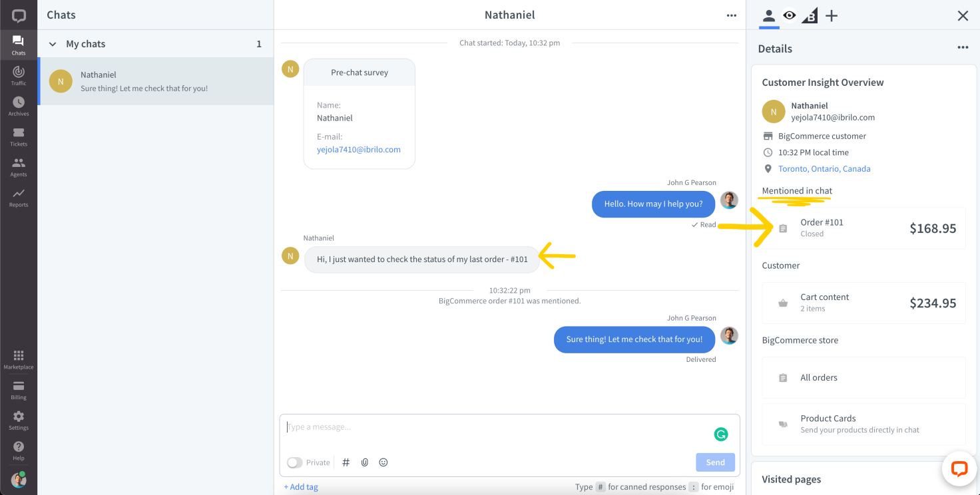The image size is (980, 495).
Task: Switch to the eye icon tab
Action: click(x=790, y=15)
